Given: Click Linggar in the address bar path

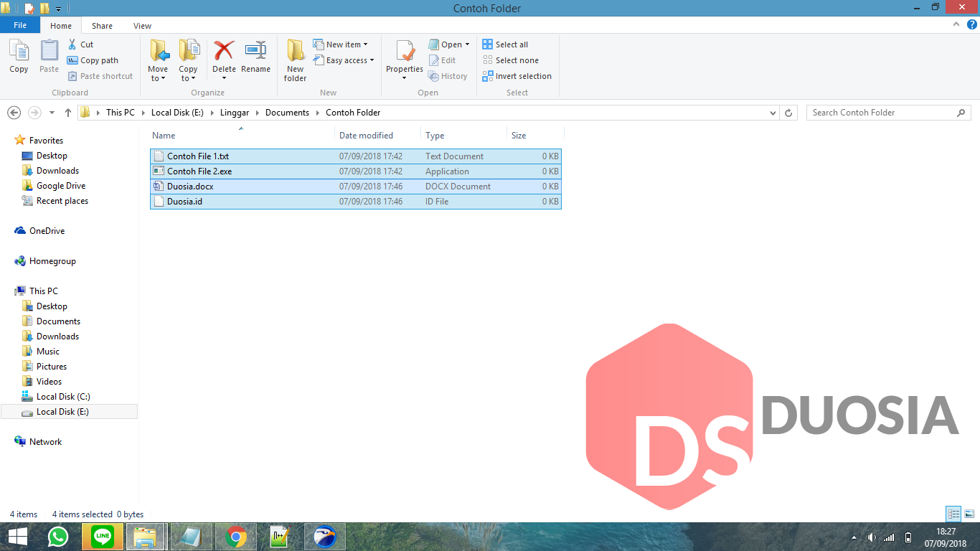Looking at the screenshot, I should (x=235, y=113).
